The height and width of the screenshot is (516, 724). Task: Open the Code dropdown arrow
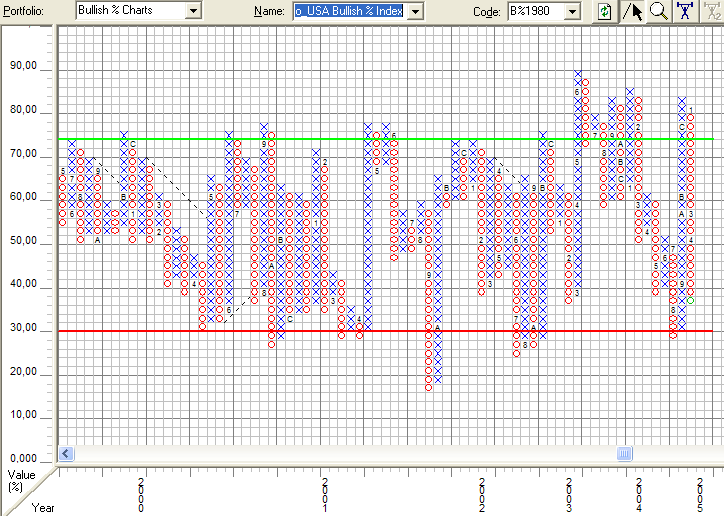572,11
